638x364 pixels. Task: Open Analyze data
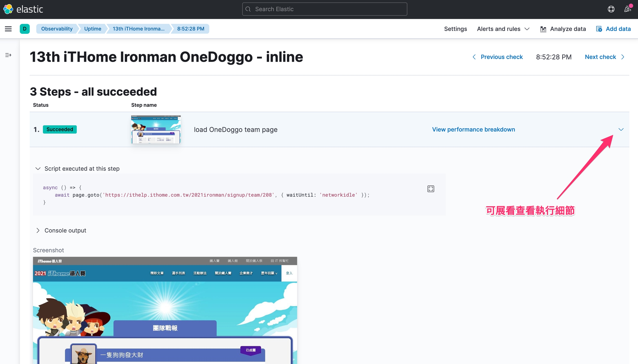pyautogui.click(x=563, y=29)
